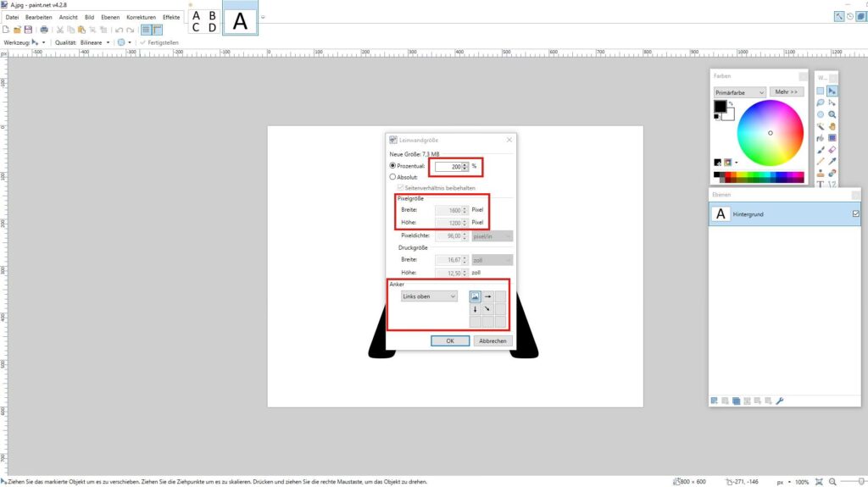The height and width of the screenshot is (487, 868).
Task: Click the Save icon in the toolbar
Action: 28,30
